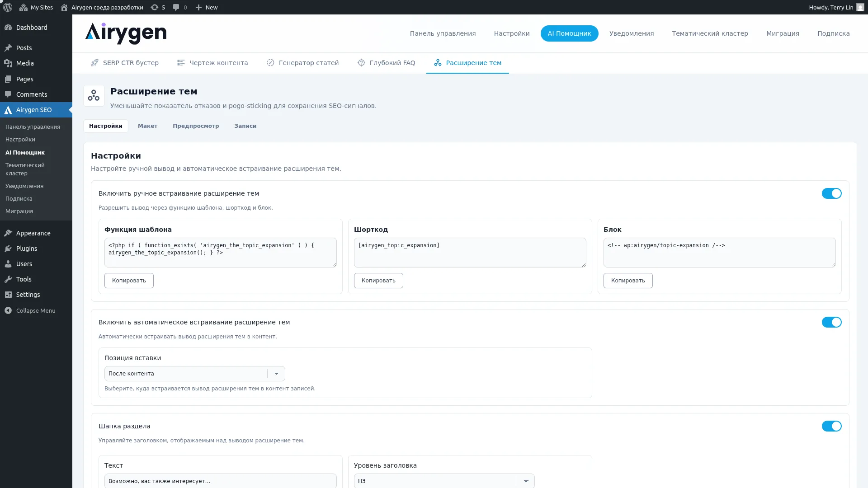Viewport: 868px width, 488px height.
Task: Toggle the Шапка раздела switch
Action: (x=831, y=426)
